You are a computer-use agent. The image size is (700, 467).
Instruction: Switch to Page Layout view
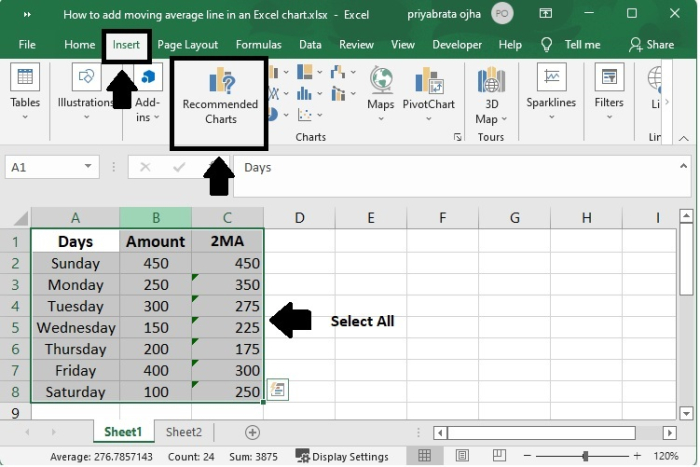[x=462, y=455]
